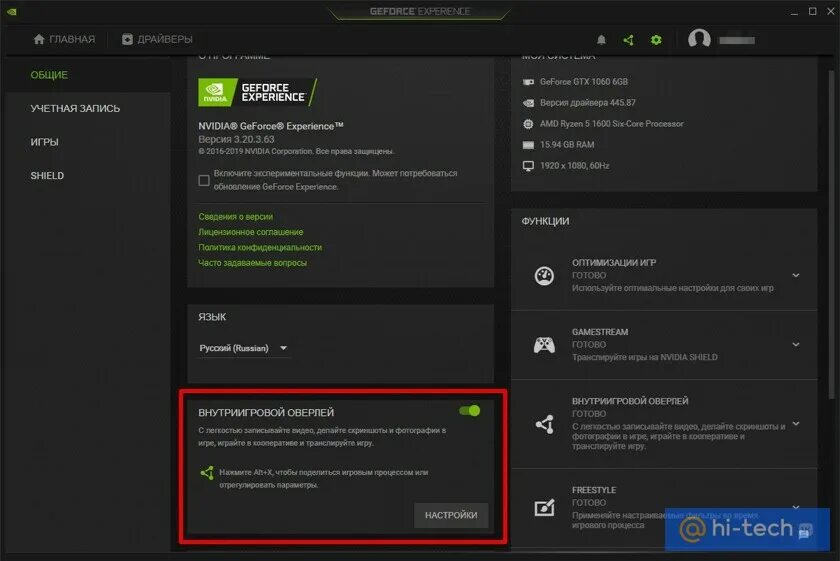The image size is (840, 561).
Task: Select SHIELD in the sidebar
Action: (47, 176)
